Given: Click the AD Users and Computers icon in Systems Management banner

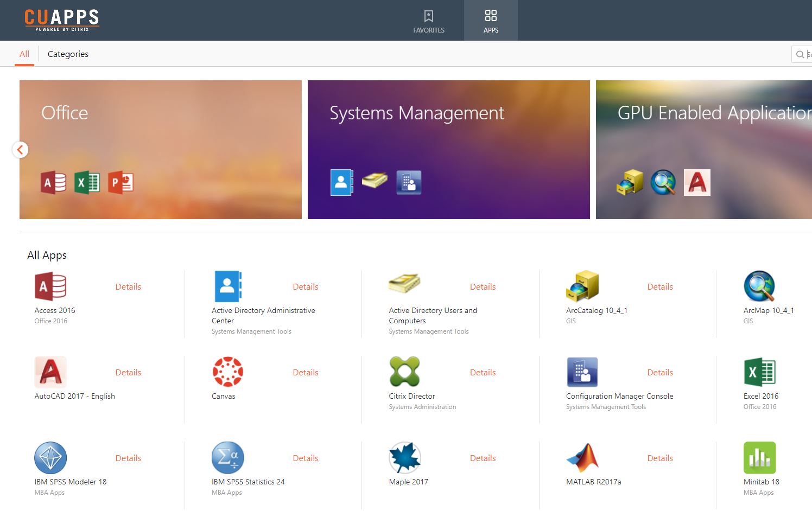Looking at the screenshot, I should [x=375, y=180].
